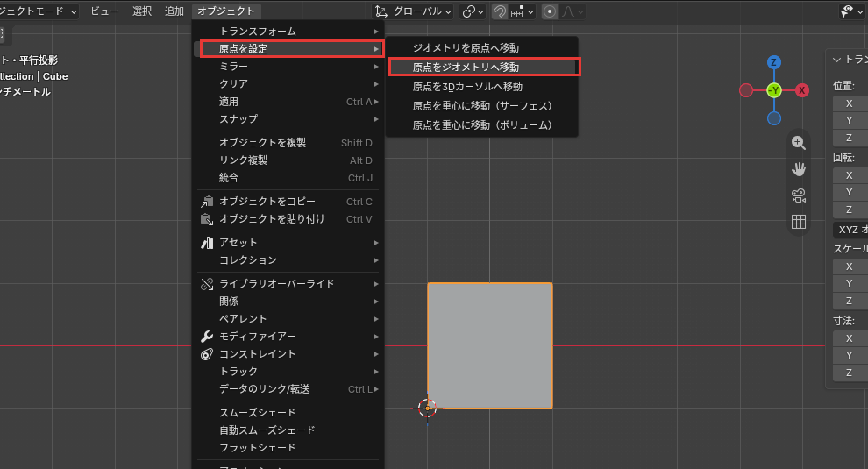
Task: Expand ライブラリオーバーライド submenu
Action: 289,284
